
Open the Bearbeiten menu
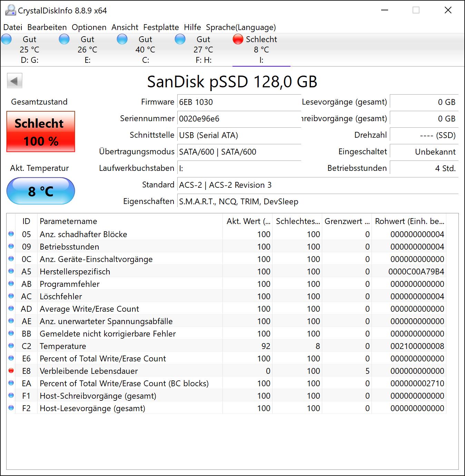47,27
